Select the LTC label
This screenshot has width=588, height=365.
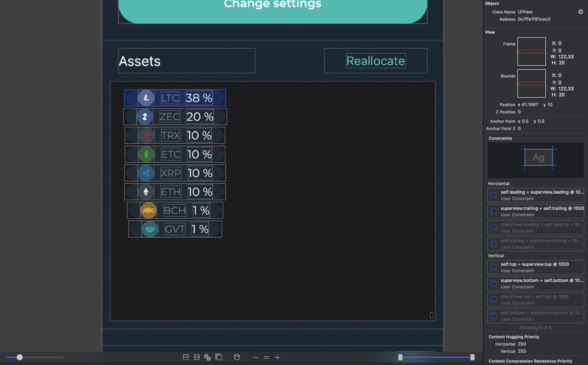point(170,98)
